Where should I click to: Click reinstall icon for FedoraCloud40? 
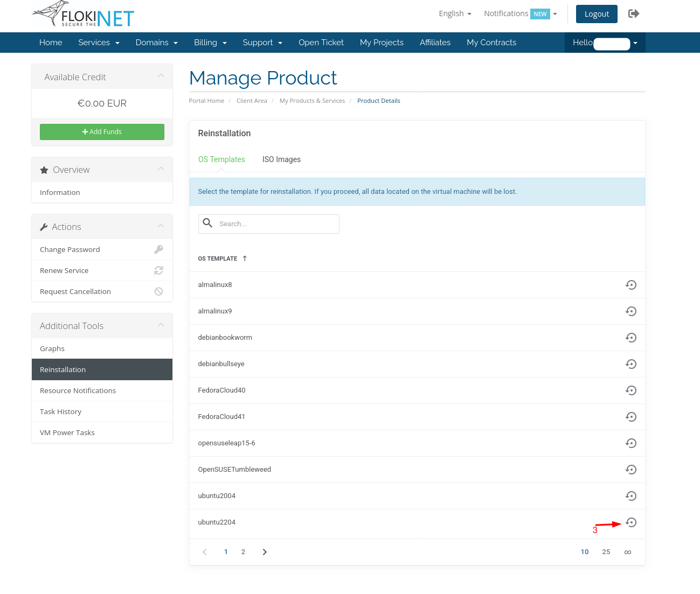[x=631, y=390]
